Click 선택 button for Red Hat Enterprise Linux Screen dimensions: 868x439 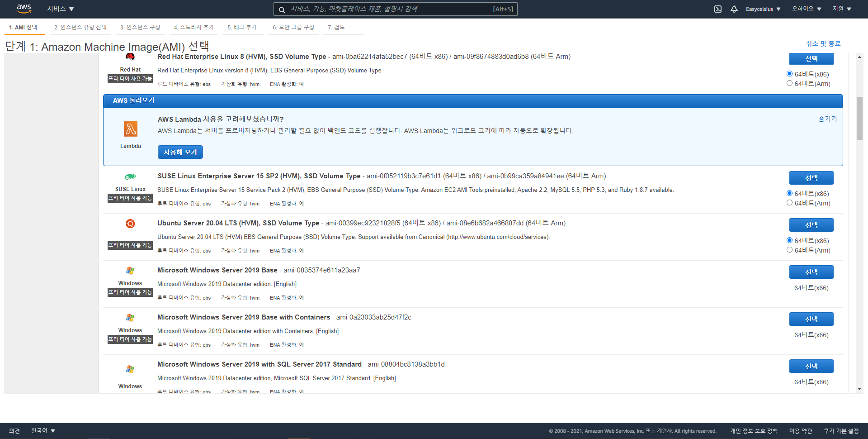[x=811, y=59]
